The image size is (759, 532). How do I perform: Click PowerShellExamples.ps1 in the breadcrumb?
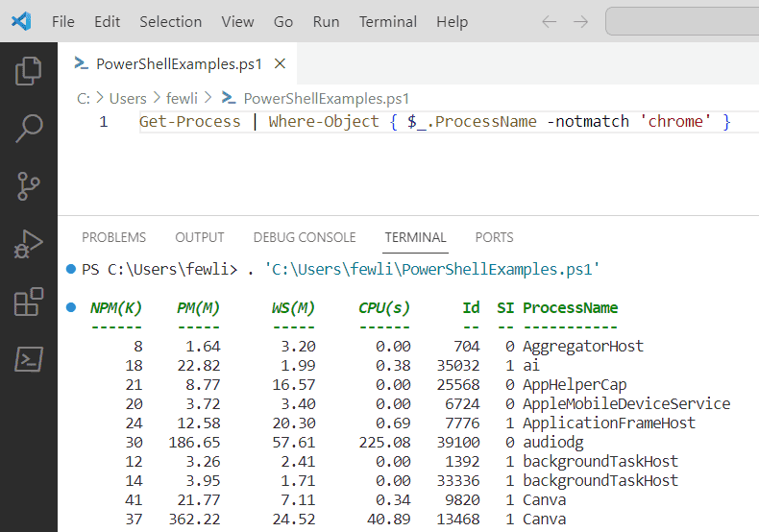click(x=327, y=99)
